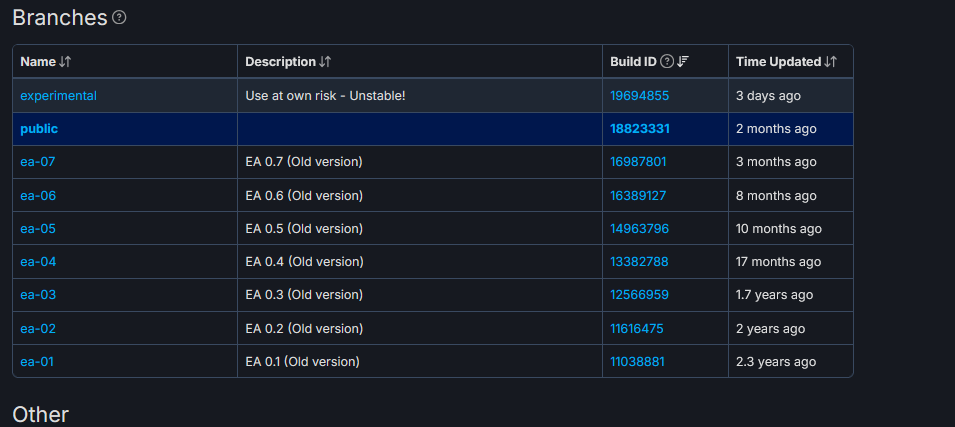Viewport: 955px width, 427px height.
Task: Open the ea-07 branch link
Action: click(38, 162)
